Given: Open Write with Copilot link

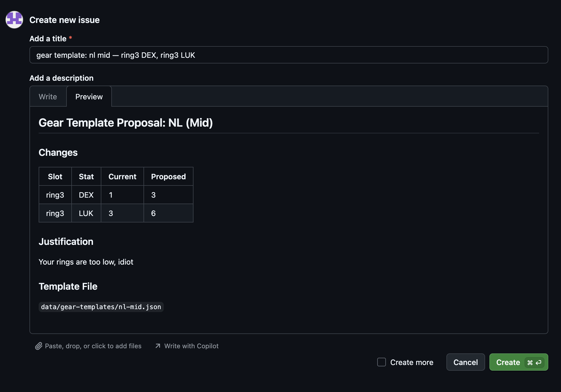Looking at the screenshot, I should tap(191, 346).
